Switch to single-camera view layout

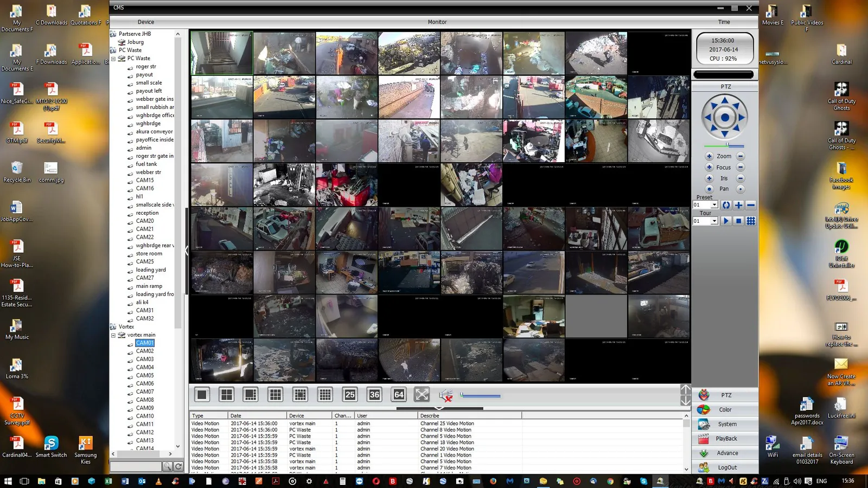(x=202, y=395)
